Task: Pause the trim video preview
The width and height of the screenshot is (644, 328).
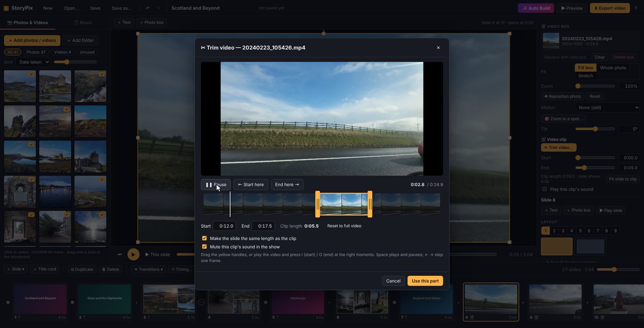Action: point(216,184)
